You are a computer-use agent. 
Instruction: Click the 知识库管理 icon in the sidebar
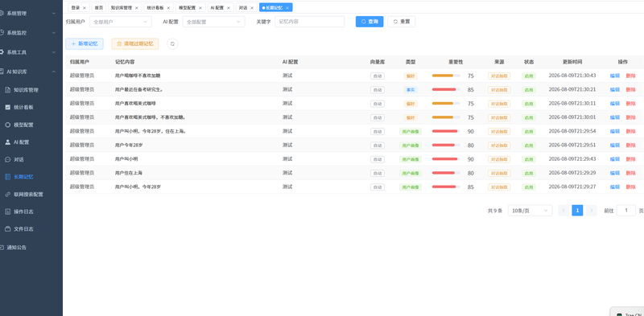[x=8, y=90]
